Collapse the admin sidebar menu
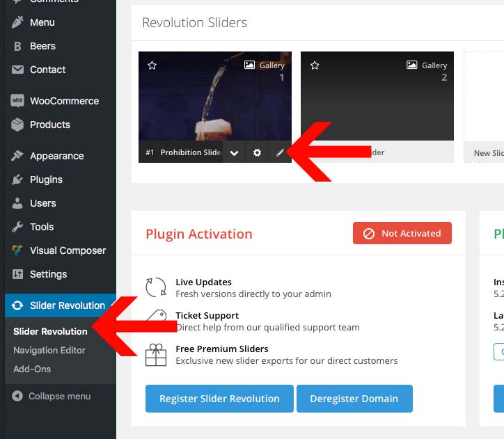This screenshot has height=439, width=504. 59,396
